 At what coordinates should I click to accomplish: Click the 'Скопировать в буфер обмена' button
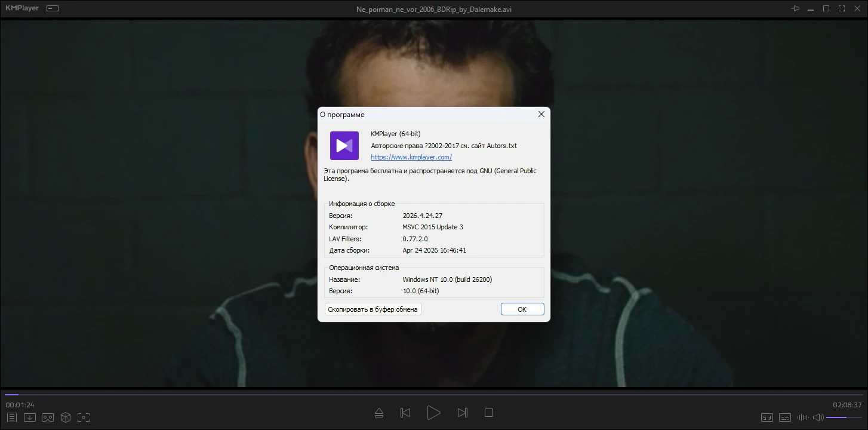pos(373,309)
